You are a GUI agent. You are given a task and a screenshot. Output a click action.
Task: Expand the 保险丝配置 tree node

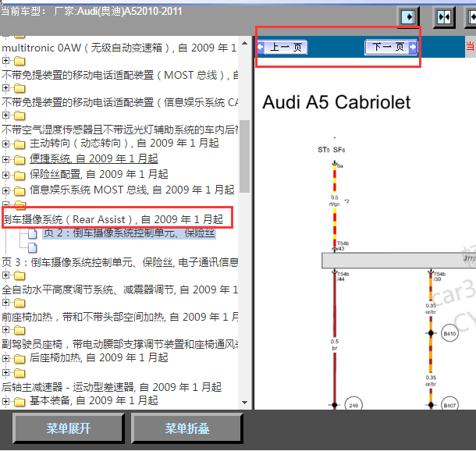[5, 175]
